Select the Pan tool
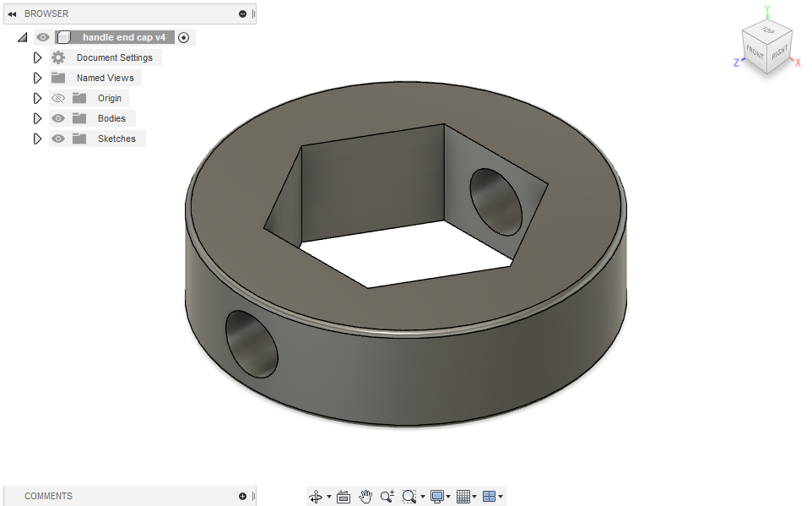The height and width of the screenshot is (506, 812). 365,497
